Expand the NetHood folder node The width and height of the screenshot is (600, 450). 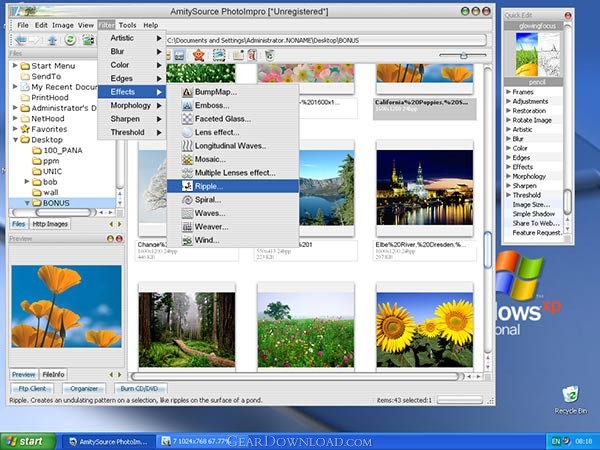(15, 118)
